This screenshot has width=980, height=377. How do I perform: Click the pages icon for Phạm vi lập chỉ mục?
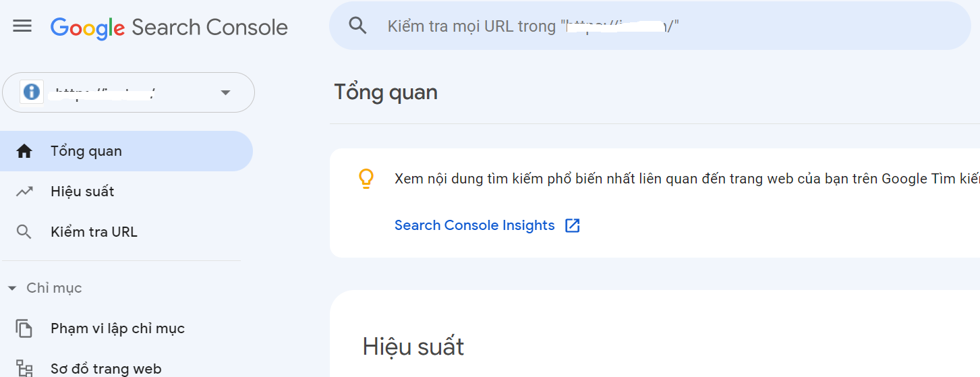pos(24,328)
